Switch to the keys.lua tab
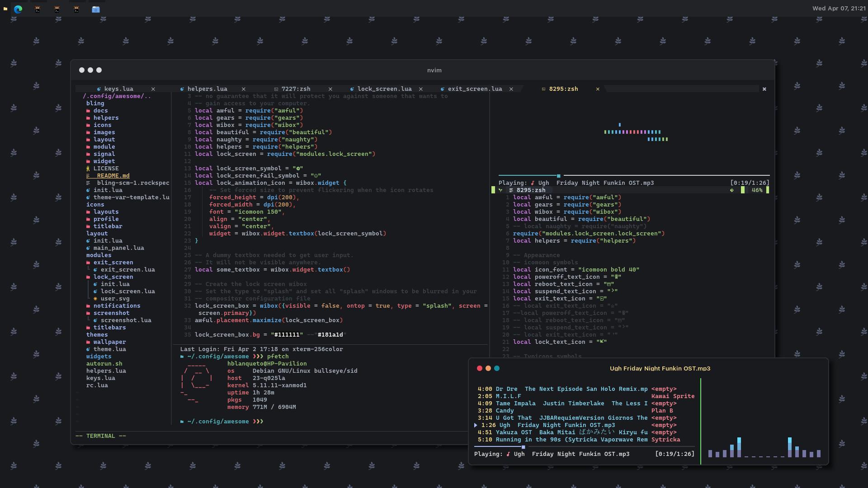This screenshot has height=488, width=868. point(118,89)
